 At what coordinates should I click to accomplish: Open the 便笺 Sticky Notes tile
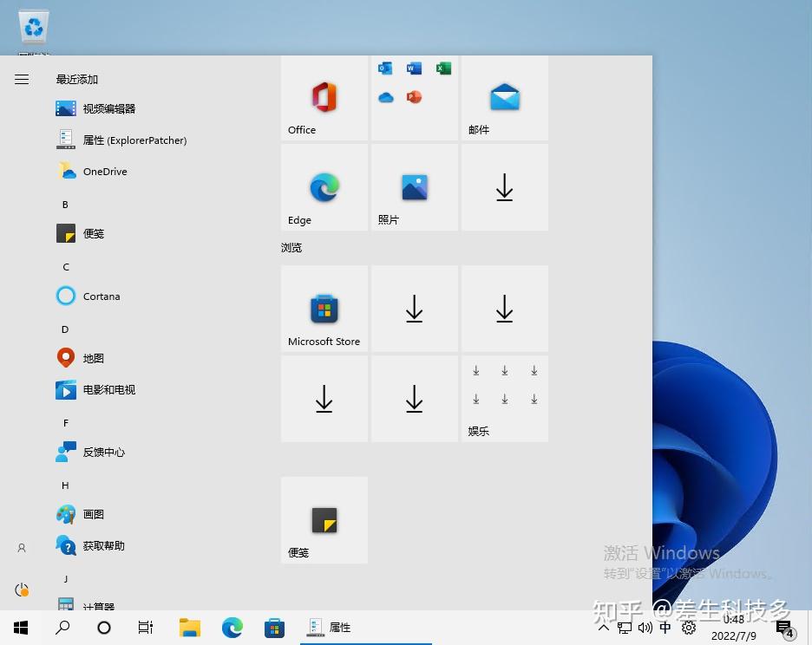[324, 519]
